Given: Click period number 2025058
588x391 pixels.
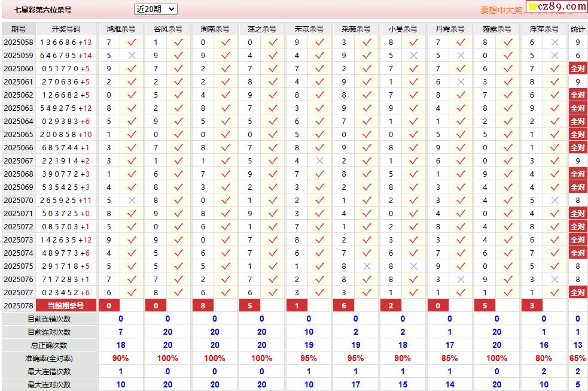Looking at the screenshot, I should (19, 43).
